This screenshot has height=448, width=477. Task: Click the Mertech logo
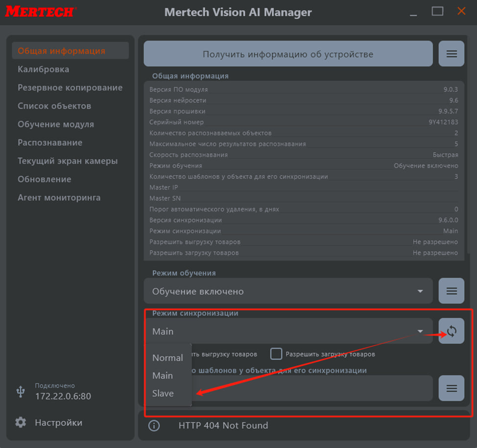coord(41,12)
